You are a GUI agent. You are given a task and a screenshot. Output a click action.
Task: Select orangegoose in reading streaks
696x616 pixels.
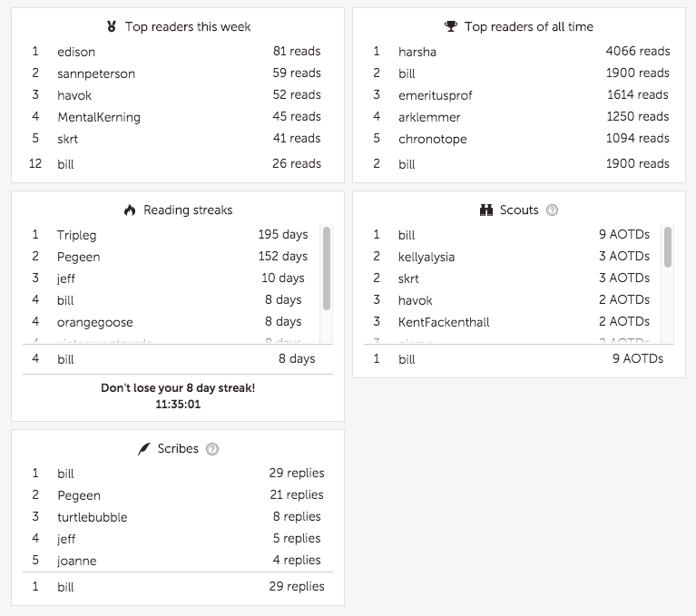[94, 323]
